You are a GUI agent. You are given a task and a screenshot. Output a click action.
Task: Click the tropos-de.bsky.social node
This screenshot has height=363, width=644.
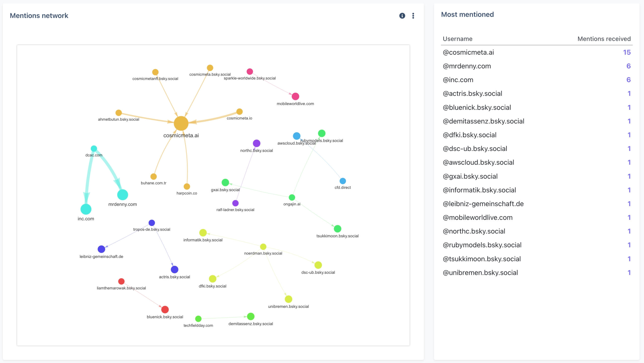(x=152, y=223)
